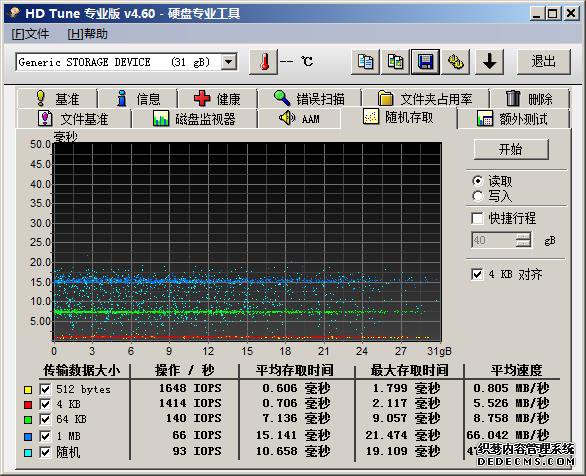Viewport: 586px width, 476px height.
Task: Click the 1414 IOPS value
Action: [190, 403]
